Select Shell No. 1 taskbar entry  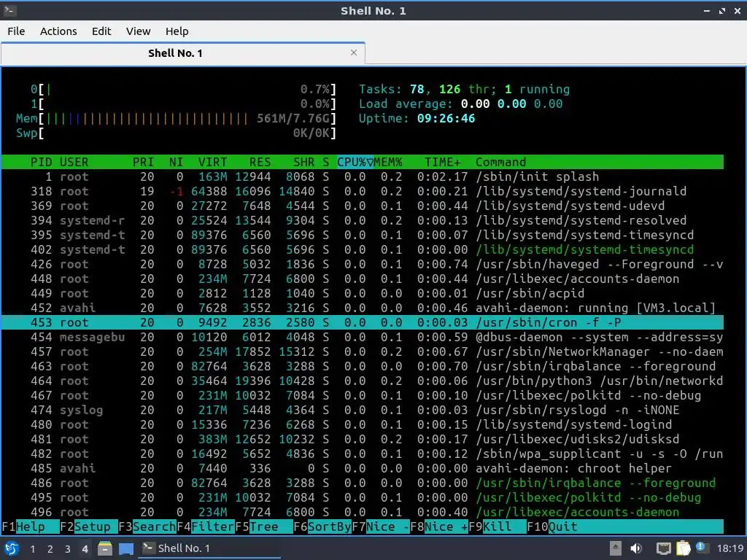pos(209,548)
